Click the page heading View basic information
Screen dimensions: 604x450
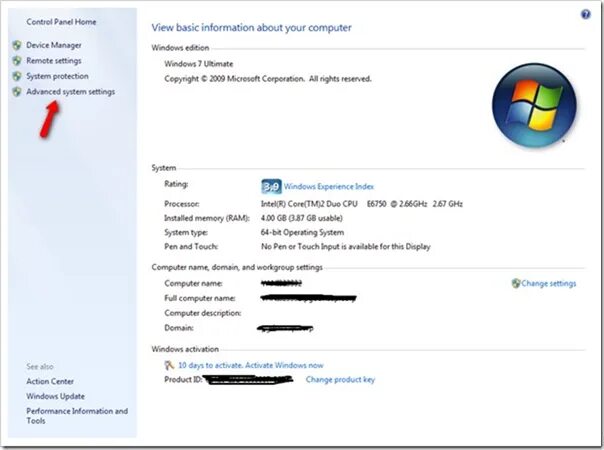click(x=252, y=28)
